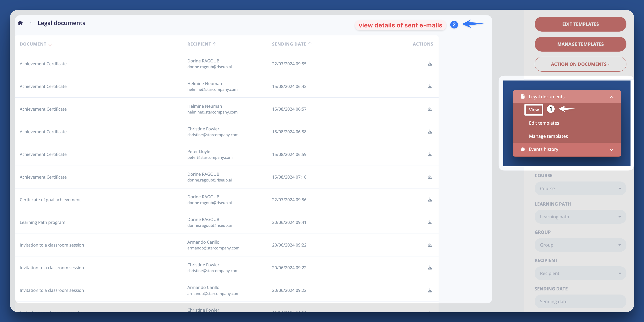Expand the Events history section

[x=612, y=149]
